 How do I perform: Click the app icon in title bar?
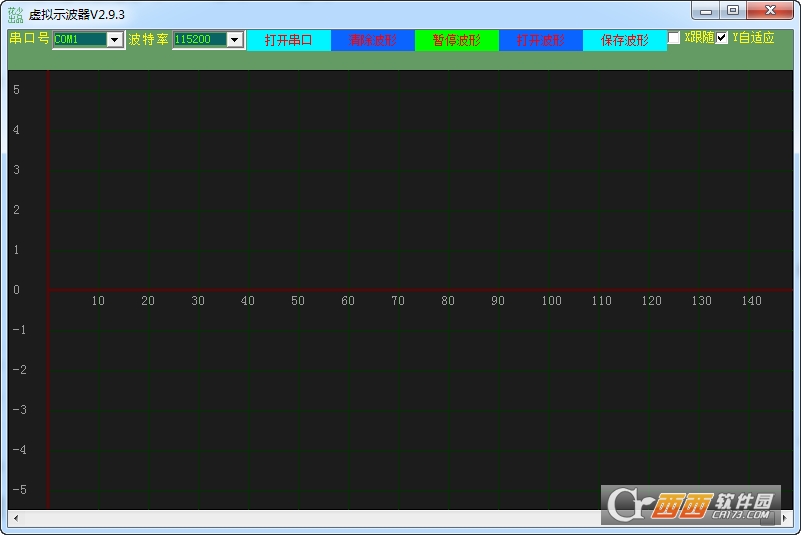(x=15, y=15)
